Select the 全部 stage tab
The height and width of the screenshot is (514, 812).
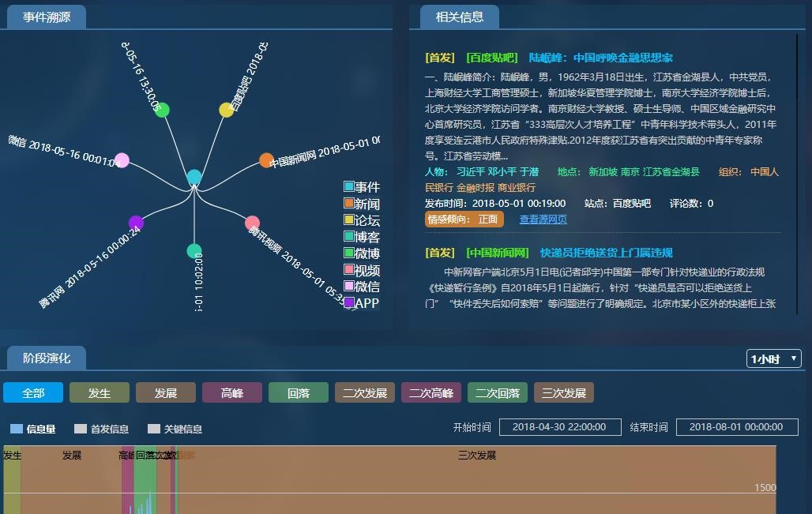(x=33, y=392)
